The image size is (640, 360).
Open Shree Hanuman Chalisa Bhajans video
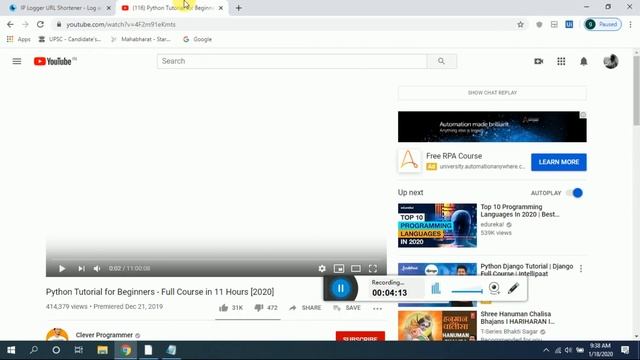[x=517, y=318]
